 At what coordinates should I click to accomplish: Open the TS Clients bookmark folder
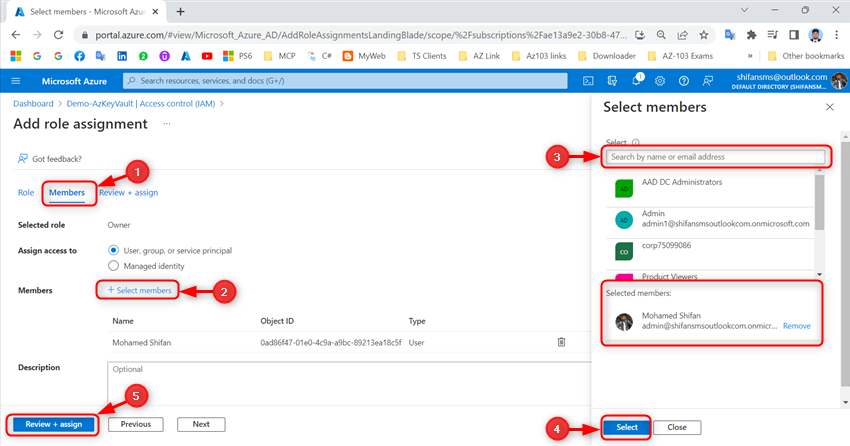pyautogui.click(x=422, y=56)
